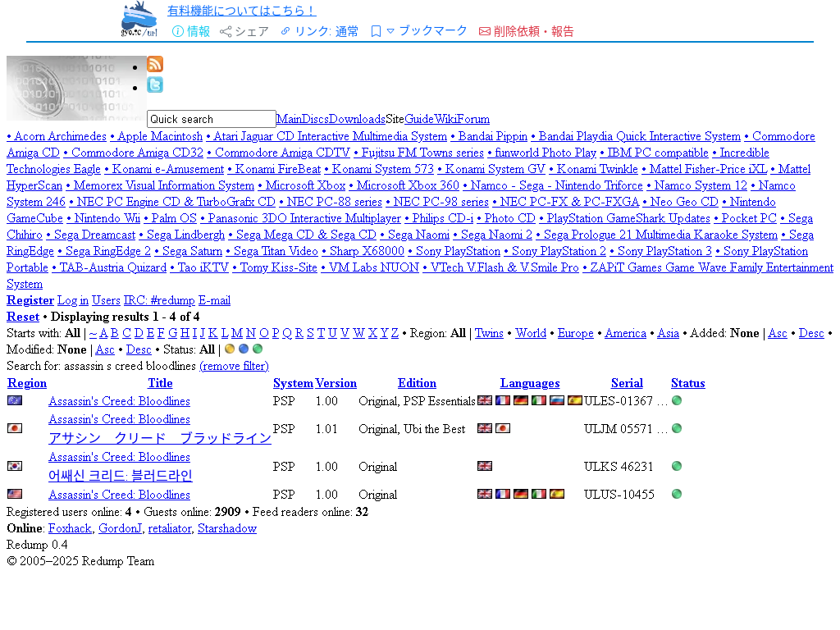Viewport: 840px width, 630px height.
Task: Filter by blue status dot
Action: [243, 349]
